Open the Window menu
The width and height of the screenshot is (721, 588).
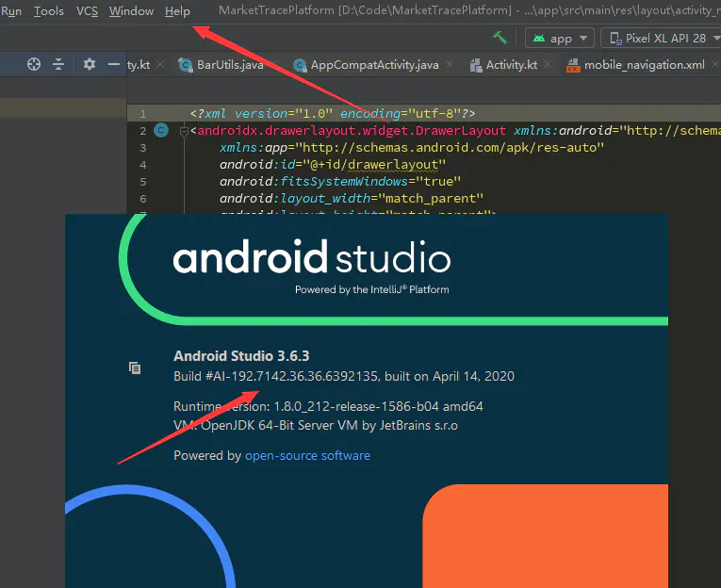[131, 11]
